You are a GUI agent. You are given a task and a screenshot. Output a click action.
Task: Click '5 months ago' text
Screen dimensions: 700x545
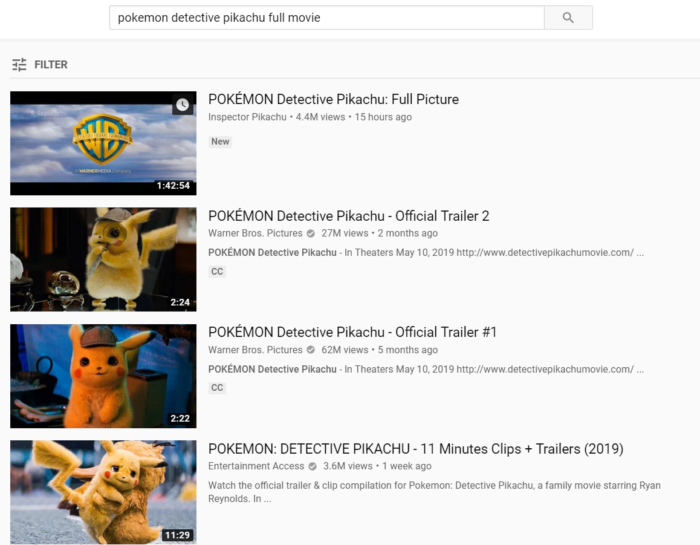pyautogui.click(x=408, y=350)
